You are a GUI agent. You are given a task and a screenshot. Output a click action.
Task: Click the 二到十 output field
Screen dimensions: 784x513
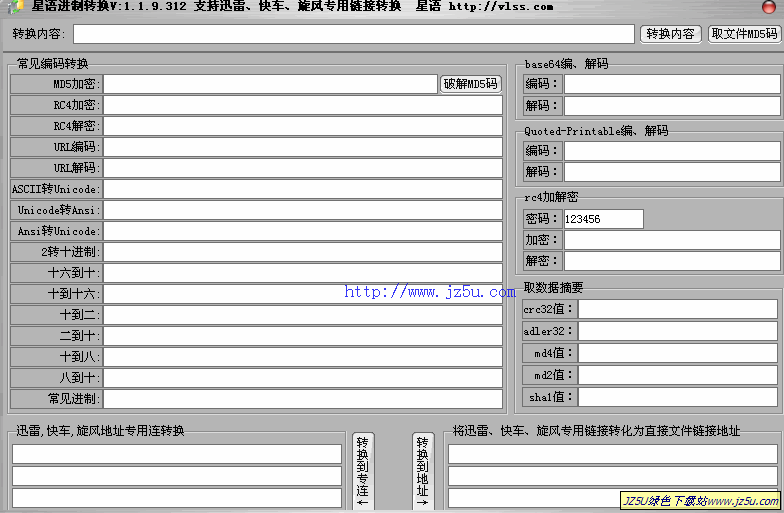click(x=303, y=336)
